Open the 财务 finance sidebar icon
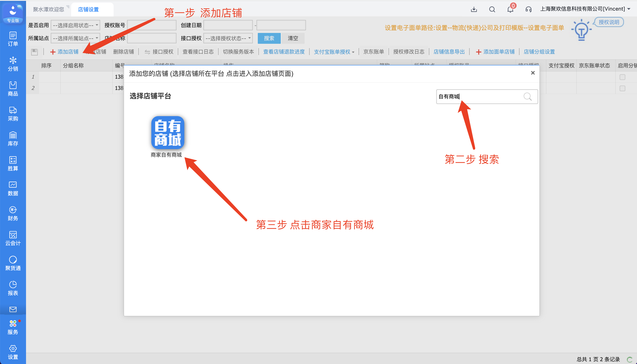 13,213
